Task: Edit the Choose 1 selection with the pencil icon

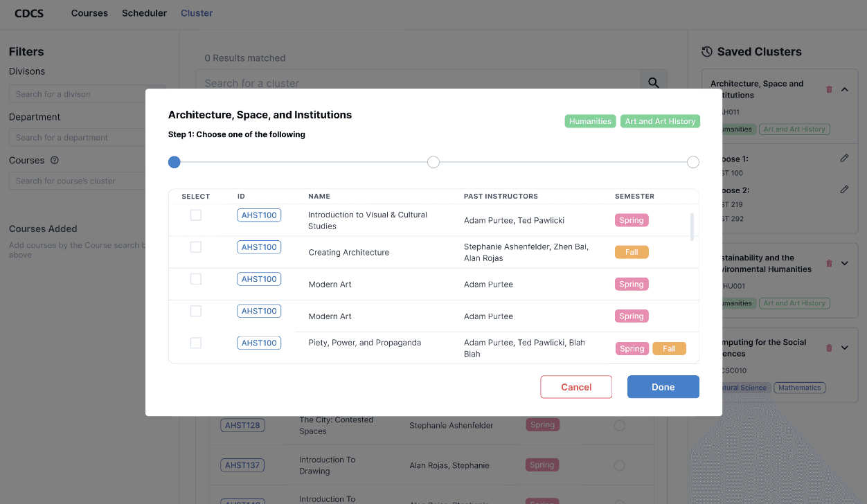Action: 844,159
